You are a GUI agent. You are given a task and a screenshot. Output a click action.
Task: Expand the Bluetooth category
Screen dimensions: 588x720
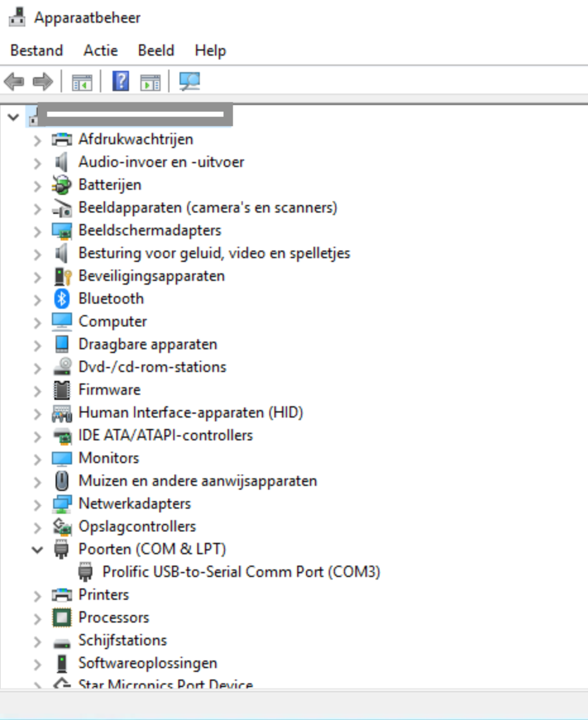coord(38,300)
